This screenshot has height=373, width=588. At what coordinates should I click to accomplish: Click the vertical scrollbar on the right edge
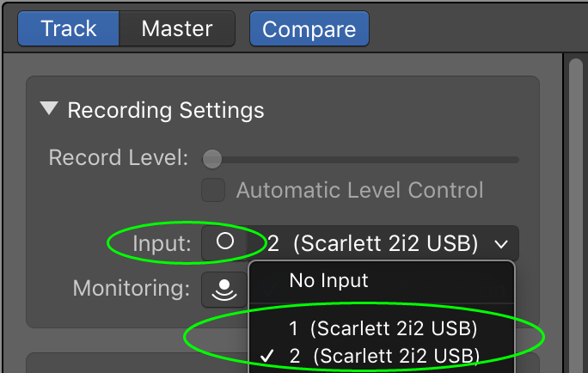[x=576, y=215]
